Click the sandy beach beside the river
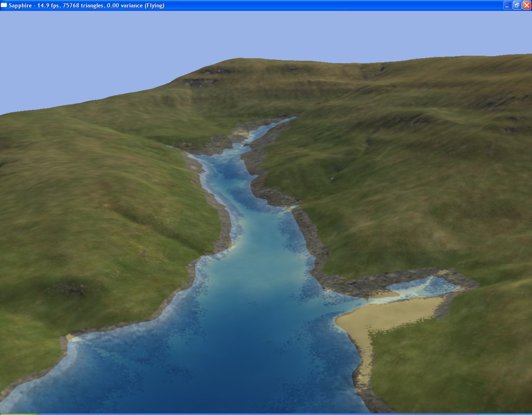Image resolution: width=532 pixels, height=415 pixels. [x=384, y=315]
